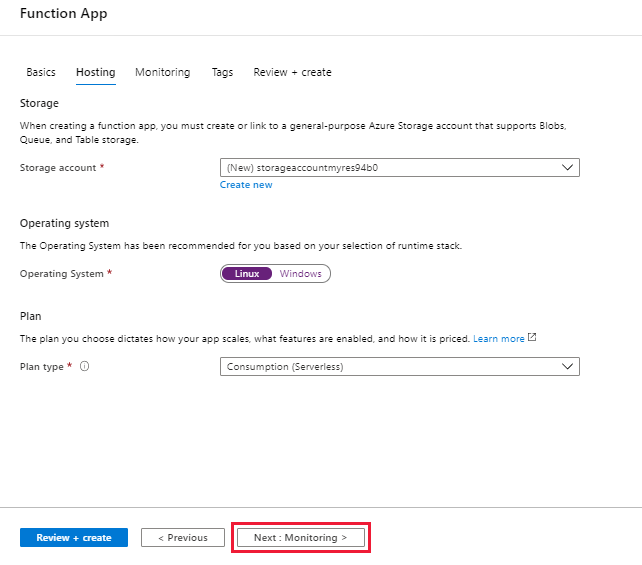The image size is (642, 565).
Task: Open the Storage account combo box
Action: click(x=398, y=168)
